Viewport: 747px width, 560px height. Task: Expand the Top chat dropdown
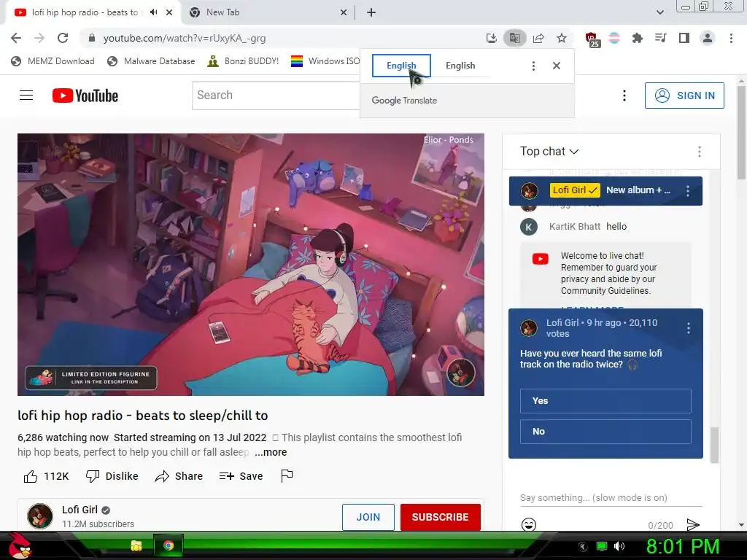(x=549, y=152)
